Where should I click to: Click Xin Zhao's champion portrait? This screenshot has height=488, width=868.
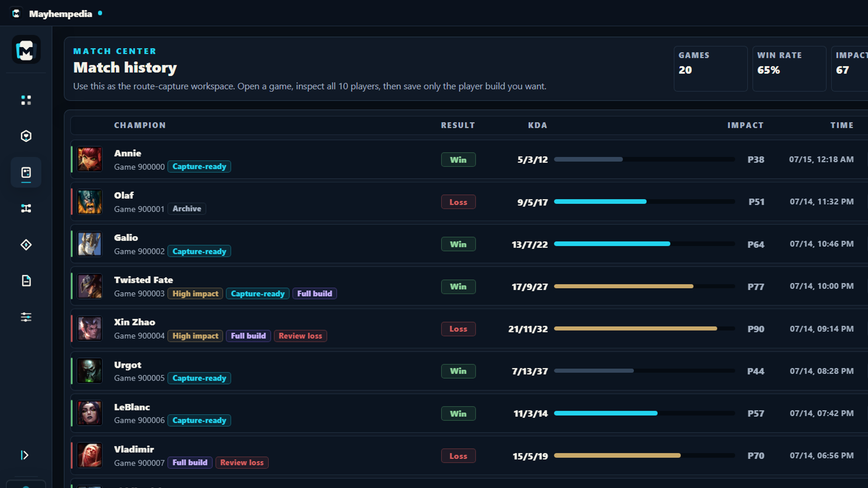(x=90, y=328)
